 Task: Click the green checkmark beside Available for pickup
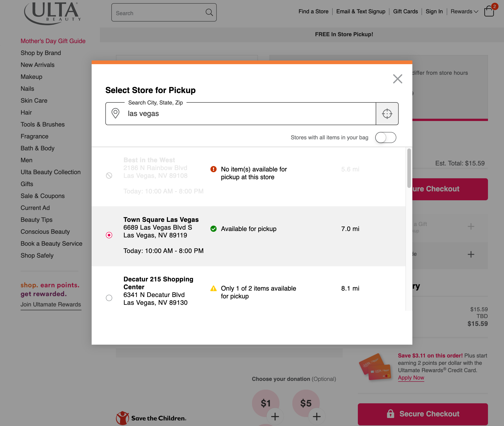[213, 229]
